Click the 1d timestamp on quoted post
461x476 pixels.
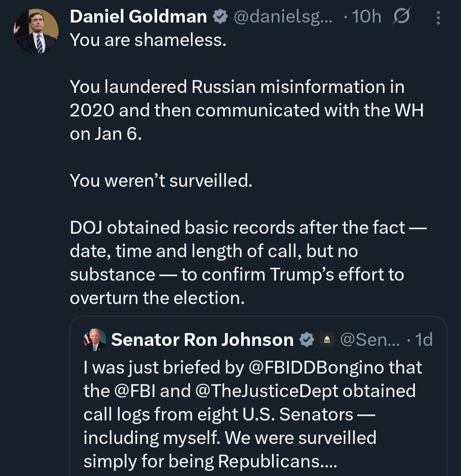(423, 340)
